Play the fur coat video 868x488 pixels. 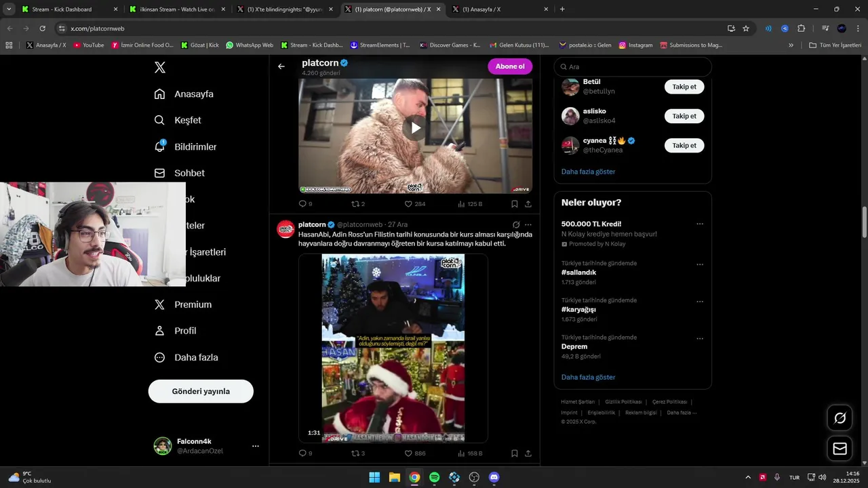pyautogui.click(x=415, y=127)
